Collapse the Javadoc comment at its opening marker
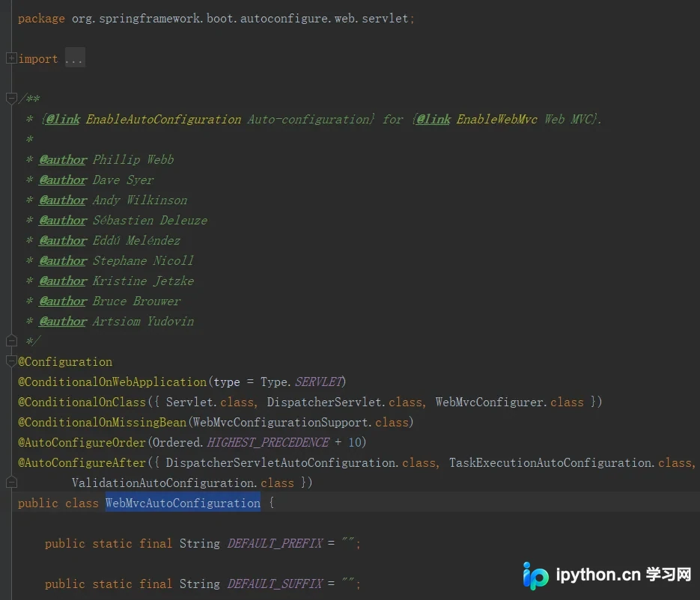The height and width of the screenshot is (600, 700). (11, 98)
